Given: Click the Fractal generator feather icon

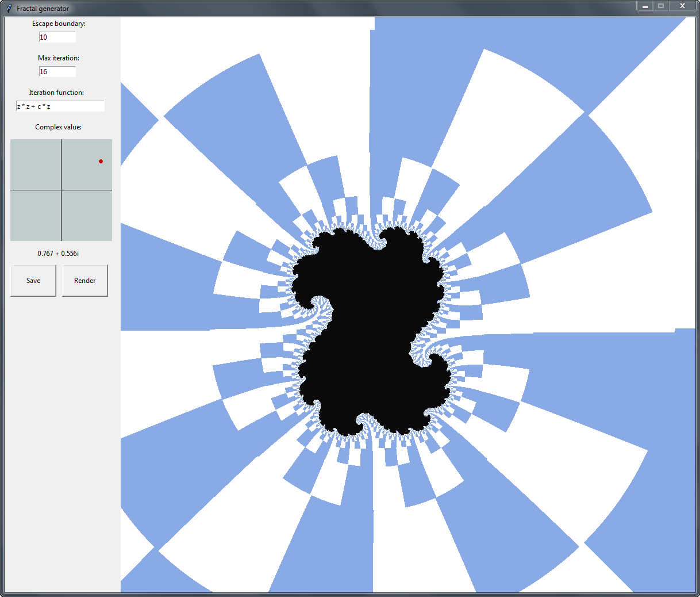Looking at the screenshot, I should click(9, 8).
